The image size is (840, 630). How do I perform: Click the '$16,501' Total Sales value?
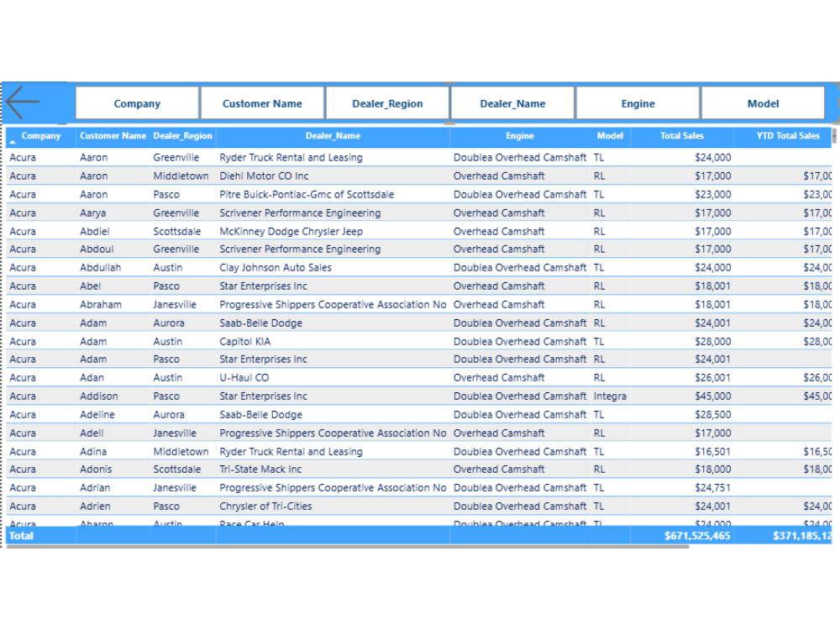pos(712,452)
